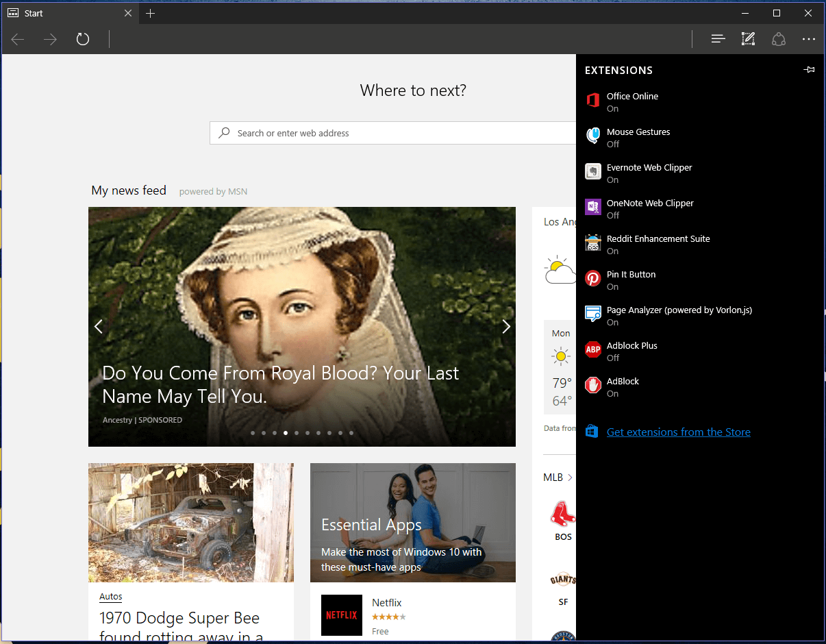Image resolution: width=826 pixels, height=644 pixels.
Task: Click the Pin It Button Pinterest icon
Action: pyautogui.click(x=593, y=278)
